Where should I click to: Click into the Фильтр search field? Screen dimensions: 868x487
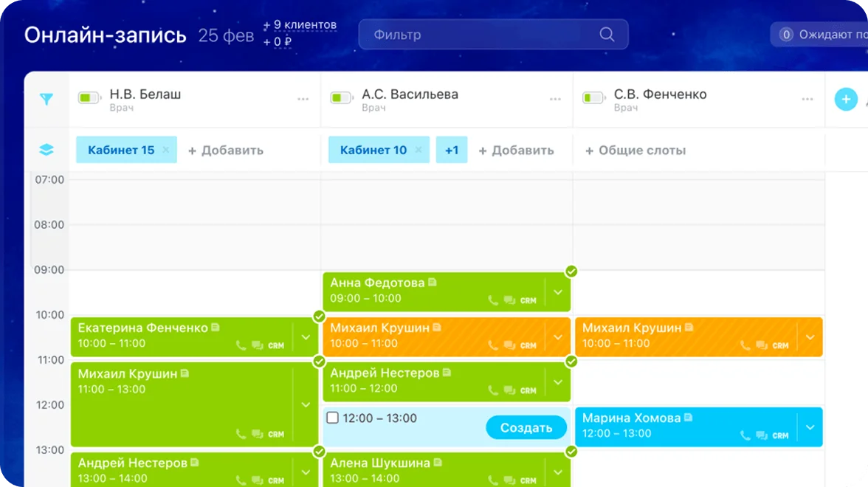[x=493, y=34]
